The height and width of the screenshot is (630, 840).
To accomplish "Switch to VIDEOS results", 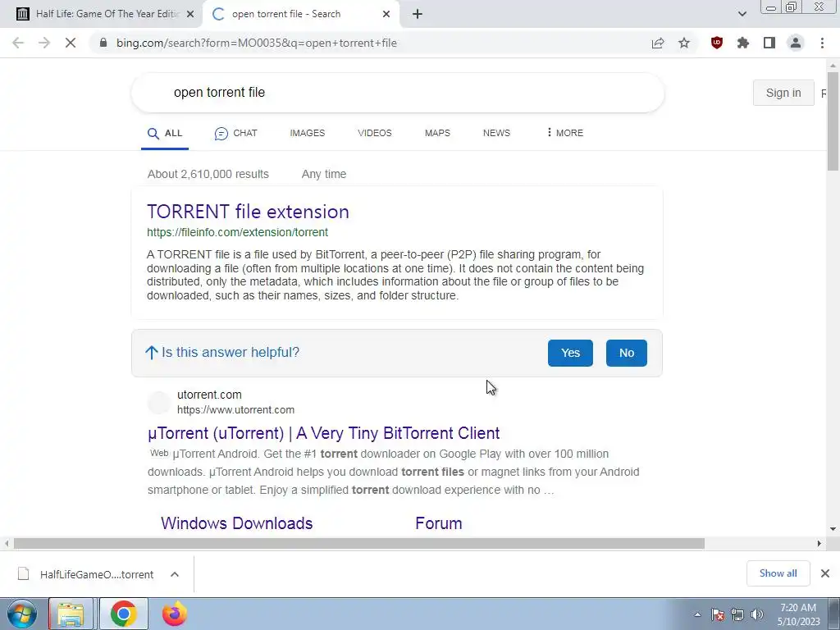I will (374, 133).
